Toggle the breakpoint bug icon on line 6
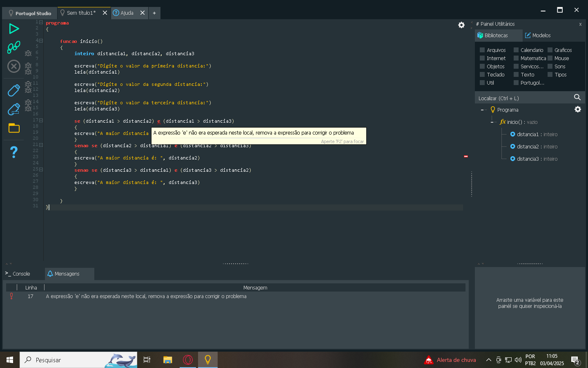 pos(28,53)
